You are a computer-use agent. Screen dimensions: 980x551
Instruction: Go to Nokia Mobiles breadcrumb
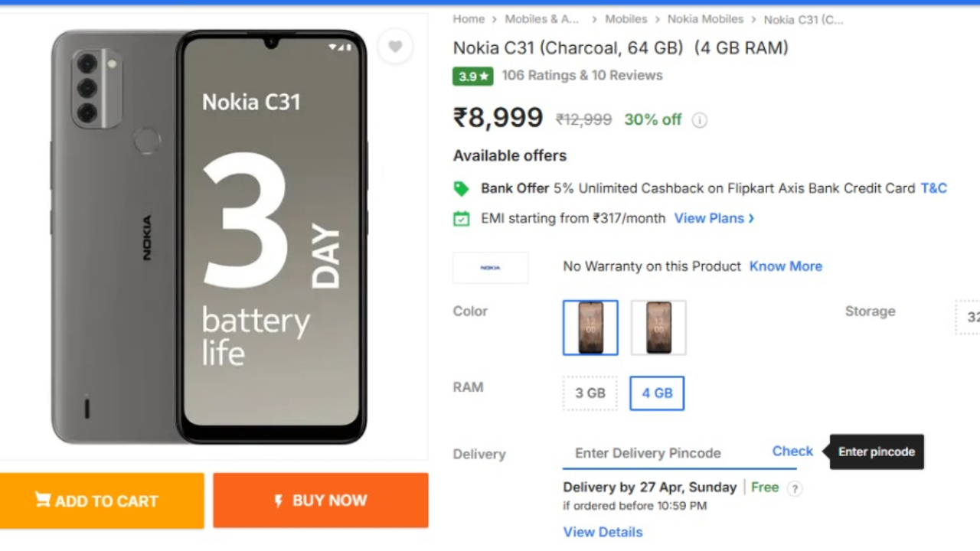[705, 19]
